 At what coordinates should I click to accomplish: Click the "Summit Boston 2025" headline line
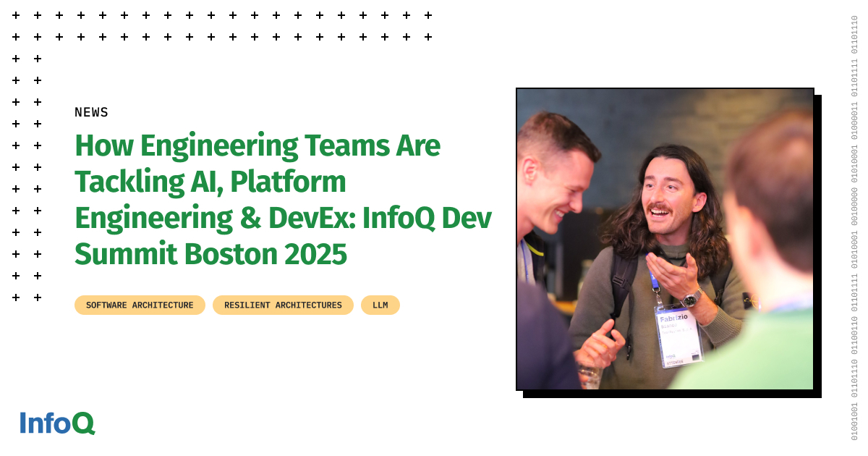point(210,254)
